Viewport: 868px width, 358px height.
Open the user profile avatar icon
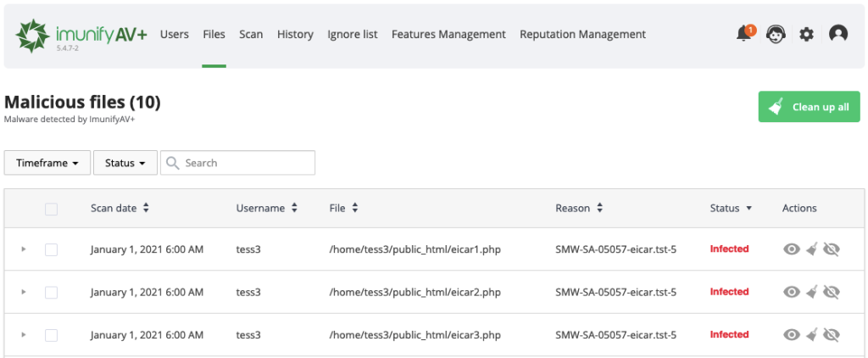pyautogui.click(x=837, y=34)
